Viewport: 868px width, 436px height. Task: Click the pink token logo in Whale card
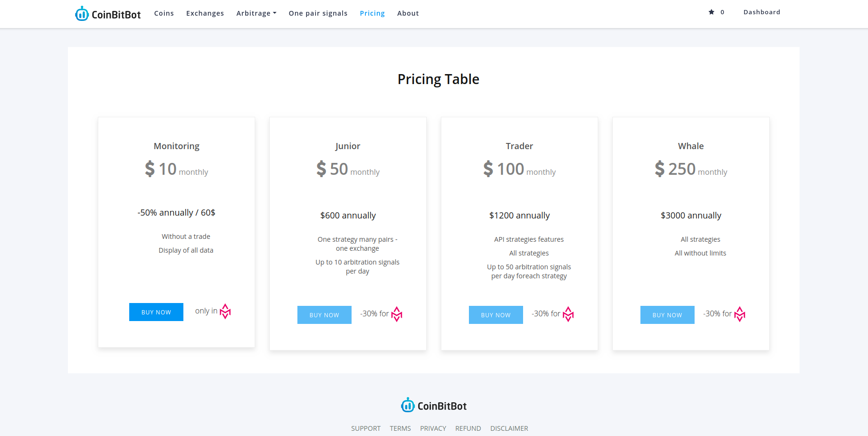pyautogui.click(x=740, y=314)
